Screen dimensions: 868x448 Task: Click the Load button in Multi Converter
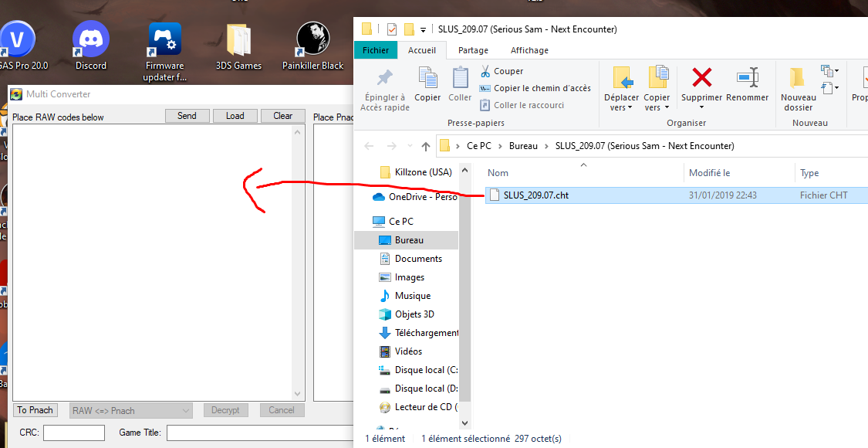235,116
